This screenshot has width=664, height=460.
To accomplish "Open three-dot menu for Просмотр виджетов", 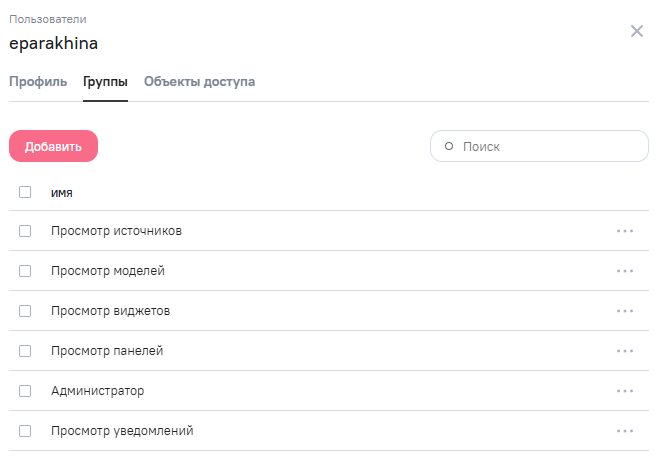I will 625,311.
